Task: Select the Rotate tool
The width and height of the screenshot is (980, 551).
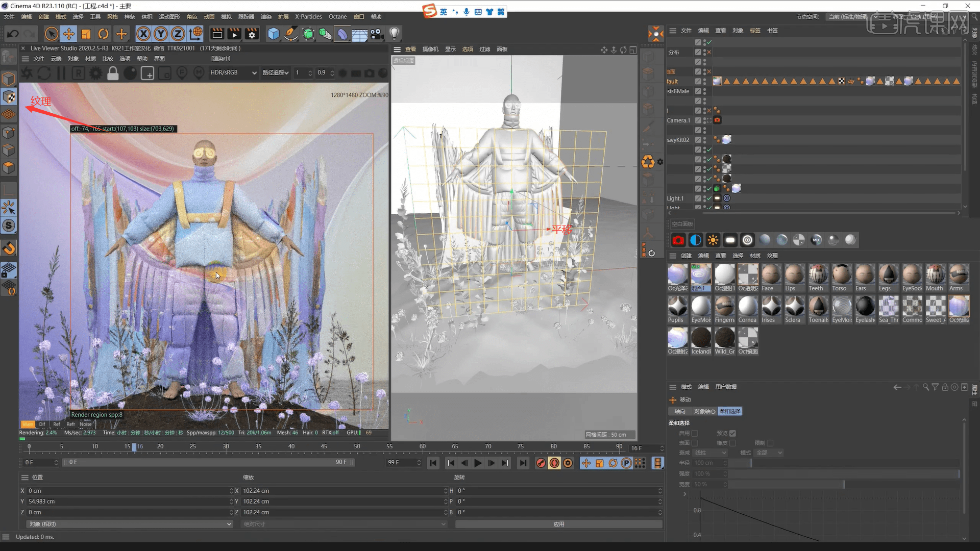Action: pos(104,34)
